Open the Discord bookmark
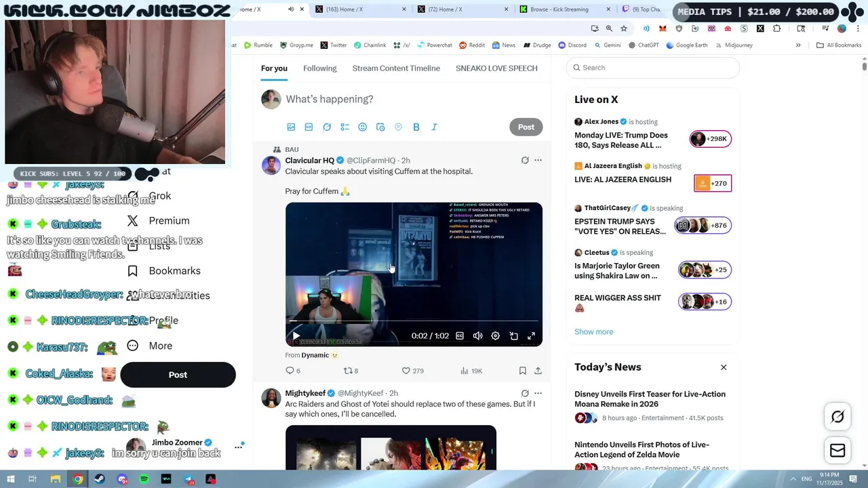 [572, 45]
